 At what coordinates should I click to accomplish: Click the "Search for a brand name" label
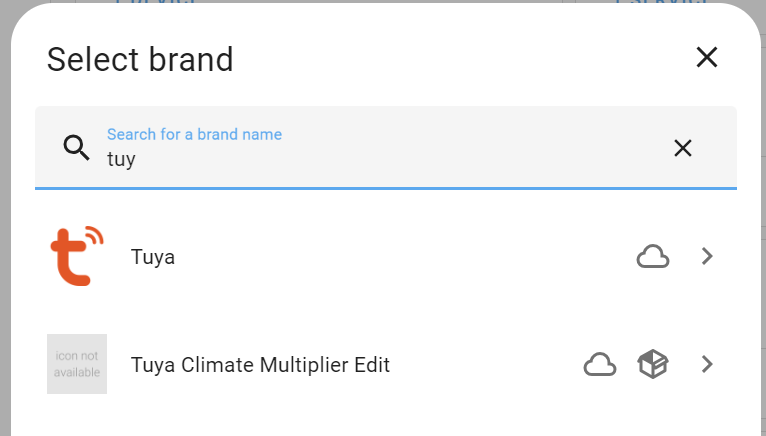tap(194, 134)
